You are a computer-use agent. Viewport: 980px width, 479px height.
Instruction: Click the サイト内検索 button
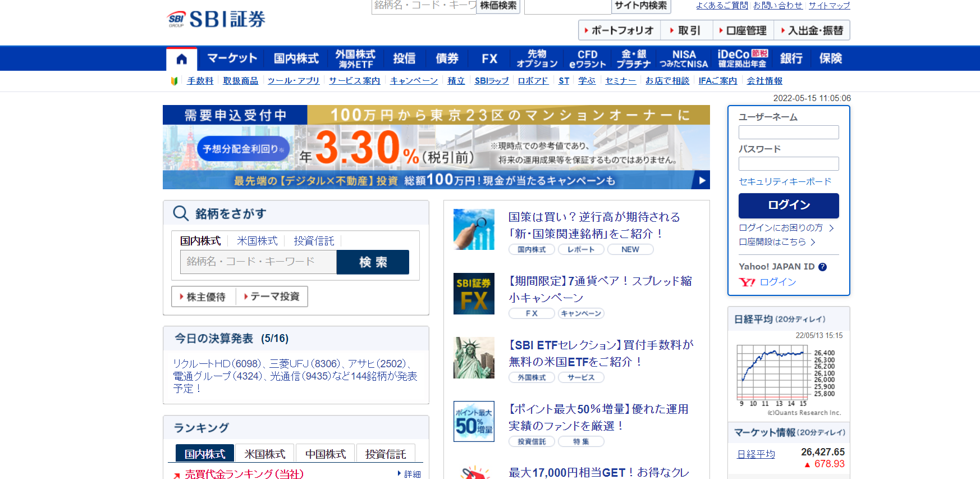tap(641, 6)
